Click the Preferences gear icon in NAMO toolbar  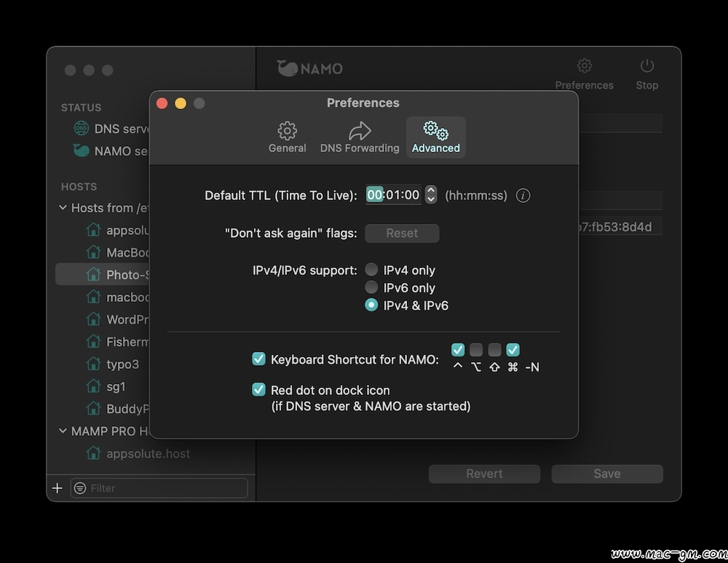584,66
